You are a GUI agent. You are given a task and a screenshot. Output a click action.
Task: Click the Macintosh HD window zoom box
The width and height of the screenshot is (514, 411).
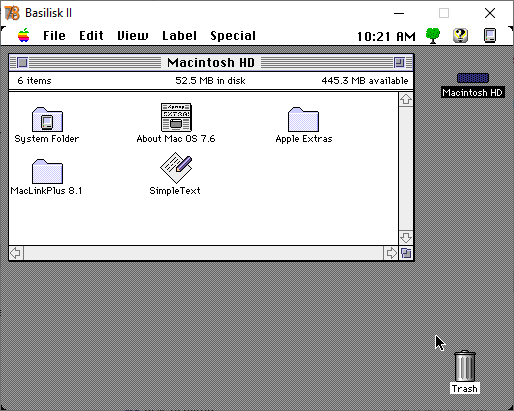pos(399,62)
